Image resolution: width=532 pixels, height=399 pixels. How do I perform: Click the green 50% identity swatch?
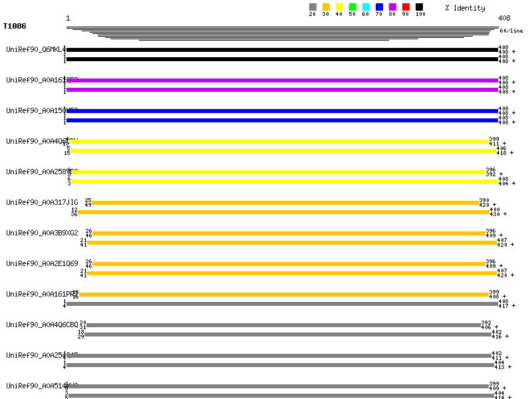352,7
